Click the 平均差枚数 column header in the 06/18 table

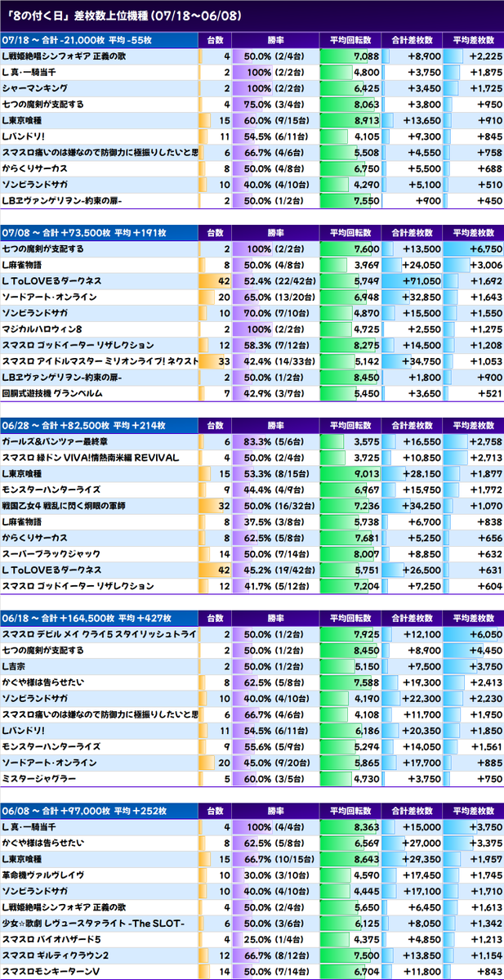click(473, 617)
